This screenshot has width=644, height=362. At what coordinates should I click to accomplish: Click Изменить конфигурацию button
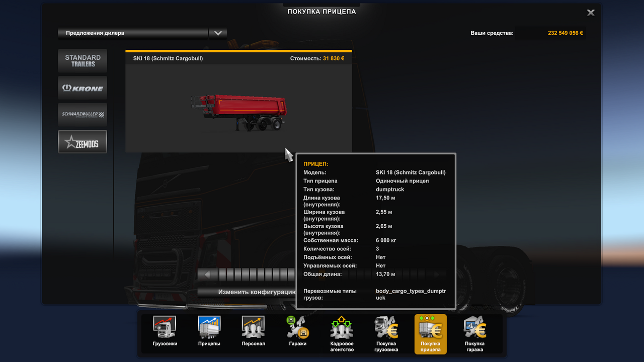pyautogui.click(x=247, y=292)
